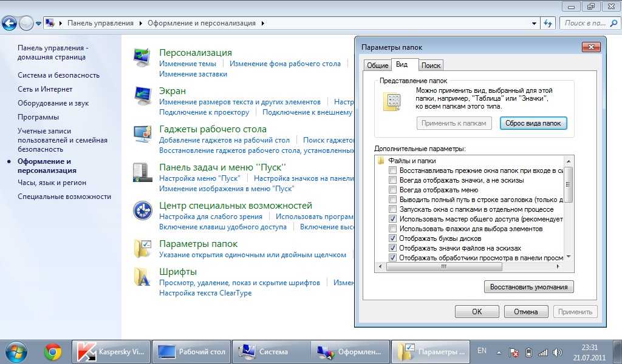
Task: Check Всегда отображать меню option
Action: coord(392,190)
